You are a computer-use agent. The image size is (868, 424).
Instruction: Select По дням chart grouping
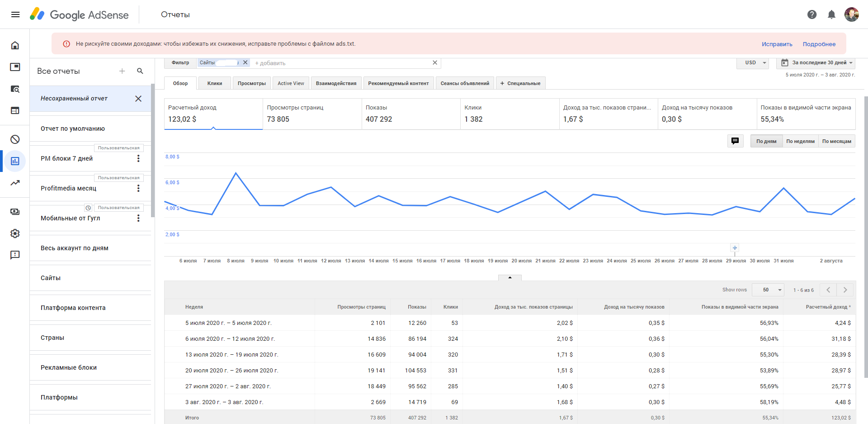766,141
